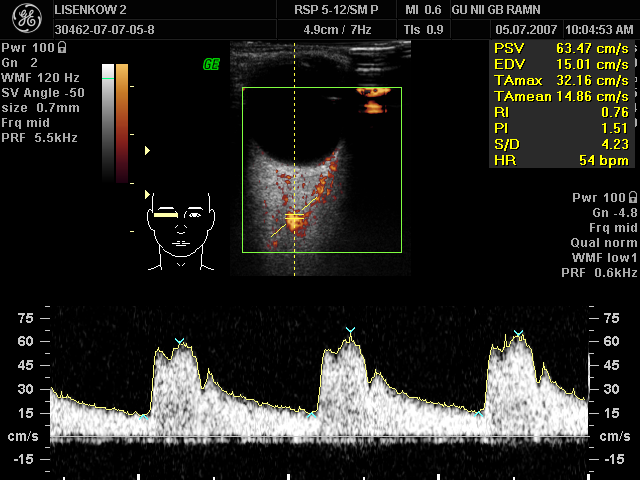Click the patient name LISENKOW 2
Viewport: 640px width, 480px height.
90,10
